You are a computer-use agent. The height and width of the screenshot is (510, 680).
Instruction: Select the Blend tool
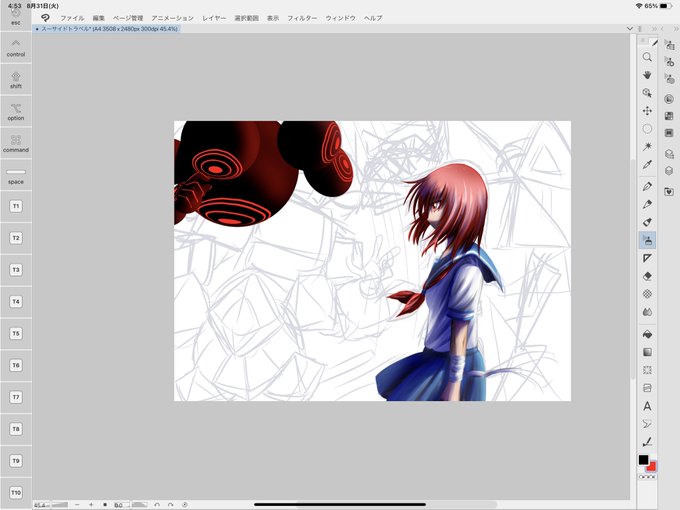tap(647, 294)
